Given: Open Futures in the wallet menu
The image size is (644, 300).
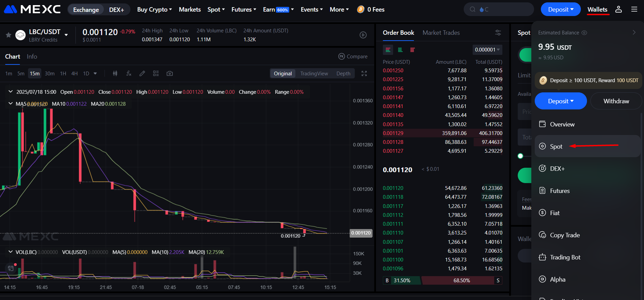Looking at the screenshot, I should tap(587, 191).
